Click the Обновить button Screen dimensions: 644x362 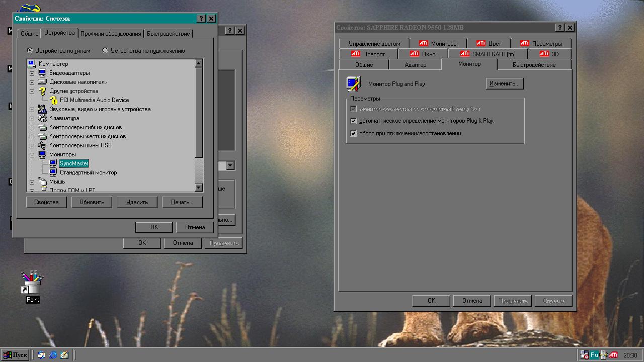point(92,202)
